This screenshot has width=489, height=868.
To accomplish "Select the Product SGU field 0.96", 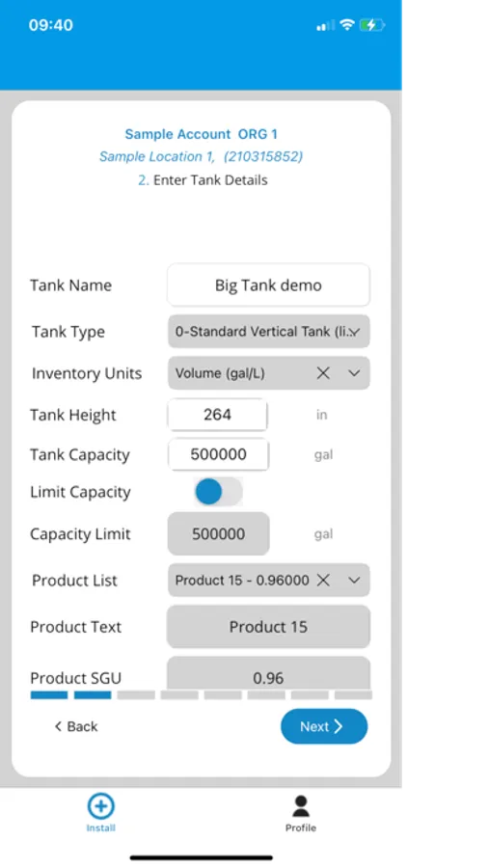I will 268,674.
